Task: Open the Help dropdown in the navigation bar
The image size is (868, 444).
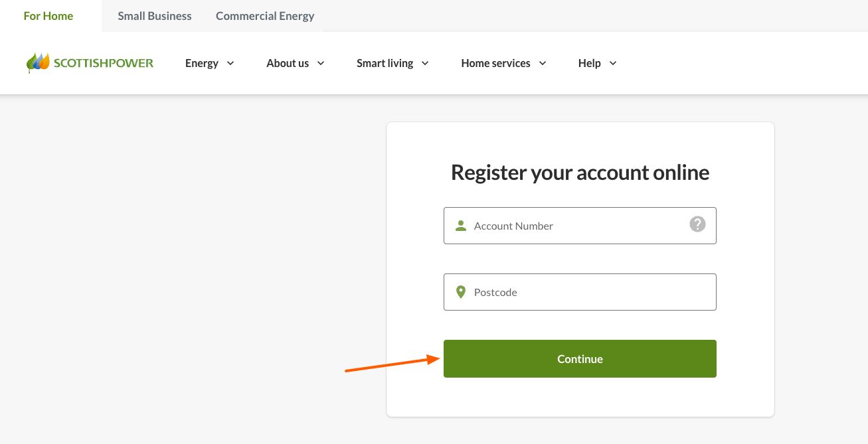Action: click(588, 63)
